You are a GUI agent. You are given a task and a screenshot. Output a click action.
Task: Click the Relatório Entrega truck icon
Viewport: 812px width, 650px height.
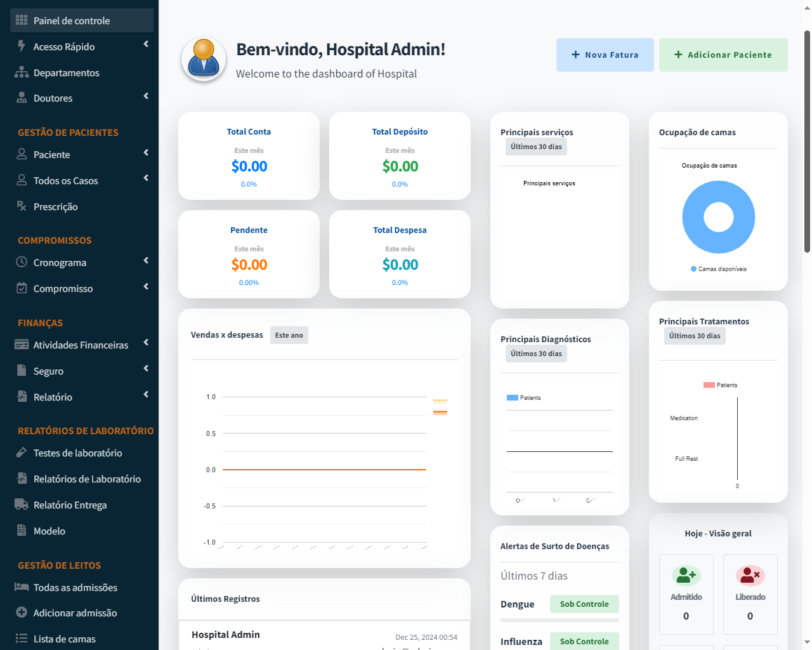pos(22,505)
